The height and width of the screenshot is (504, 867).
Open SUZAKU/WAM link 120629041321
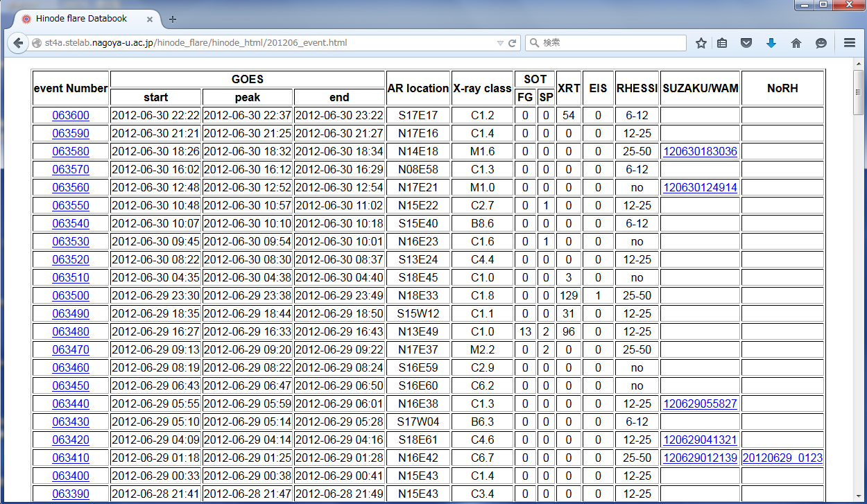(x=700, y=440)
